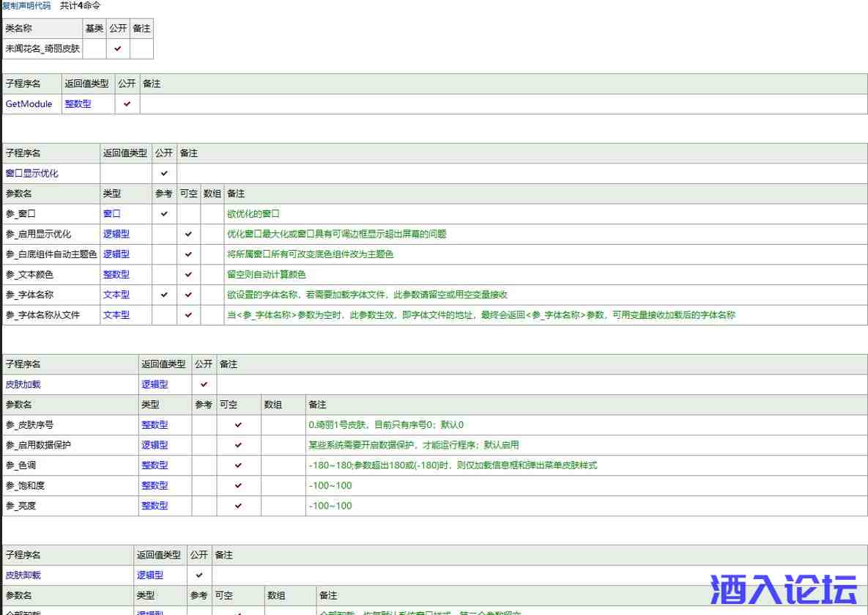Click 整数型 type for 参_色调
Screen dimensions: 868x615
(155, 465)
